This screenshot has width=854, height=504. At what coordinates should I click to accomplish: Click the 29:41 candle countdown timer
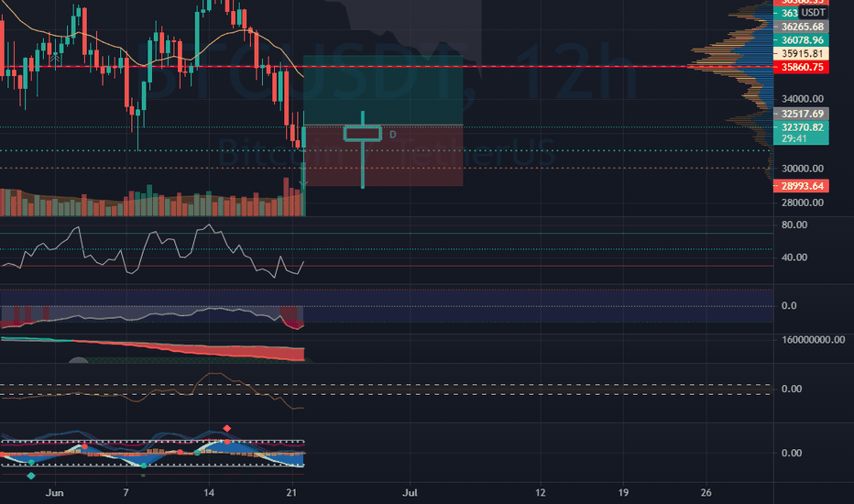click(x=794, y=139)
